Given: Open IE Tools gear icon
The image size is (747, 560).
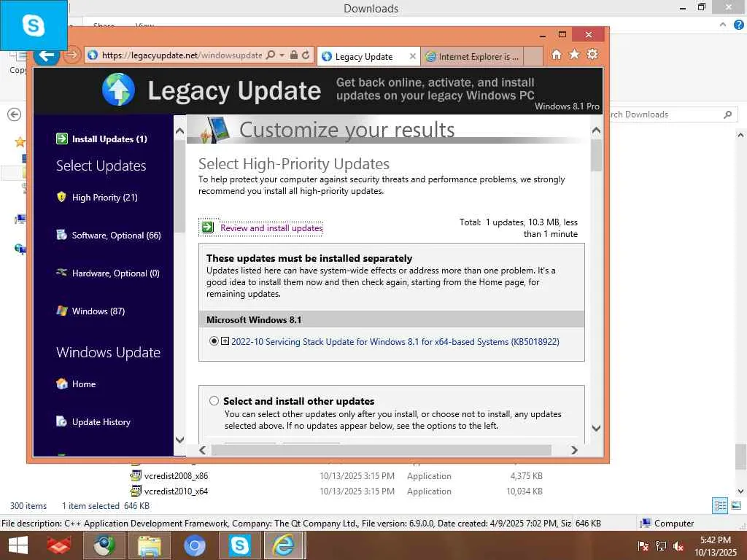Looking at the screenshot, I should tap(592, 54).
